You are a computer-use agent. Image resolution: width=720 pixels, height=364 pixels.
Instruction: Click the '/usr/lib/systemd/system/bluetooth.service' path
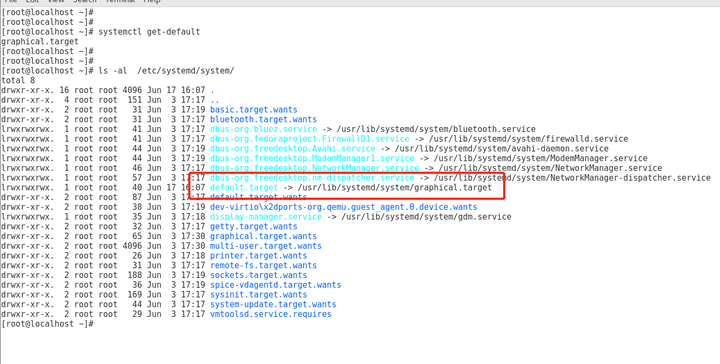tap(436, 129)
